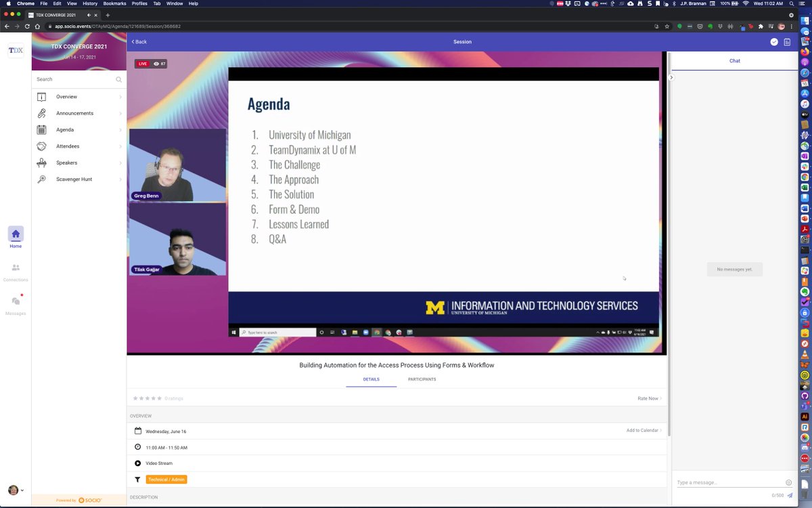Click the Attendees handshake icon

[41, 146]
